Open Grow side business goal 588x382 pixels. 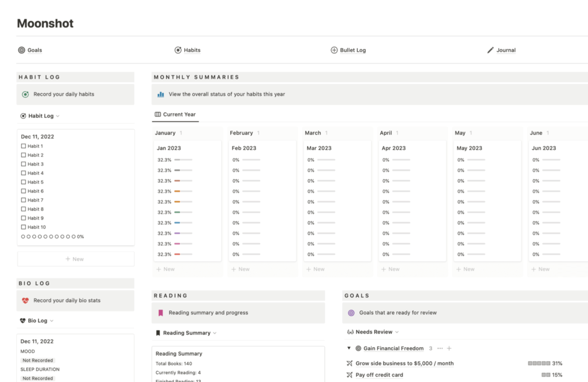[x=405, y=363]
